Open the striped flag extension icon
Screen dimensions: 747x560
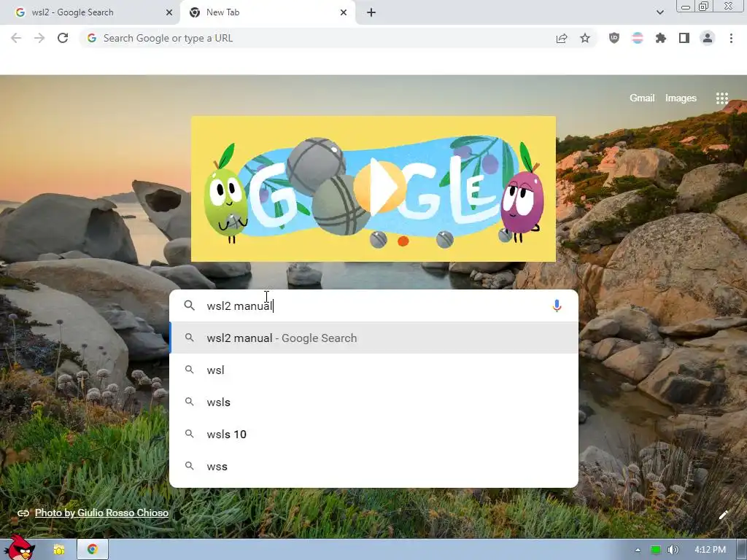tap(638, 38)
